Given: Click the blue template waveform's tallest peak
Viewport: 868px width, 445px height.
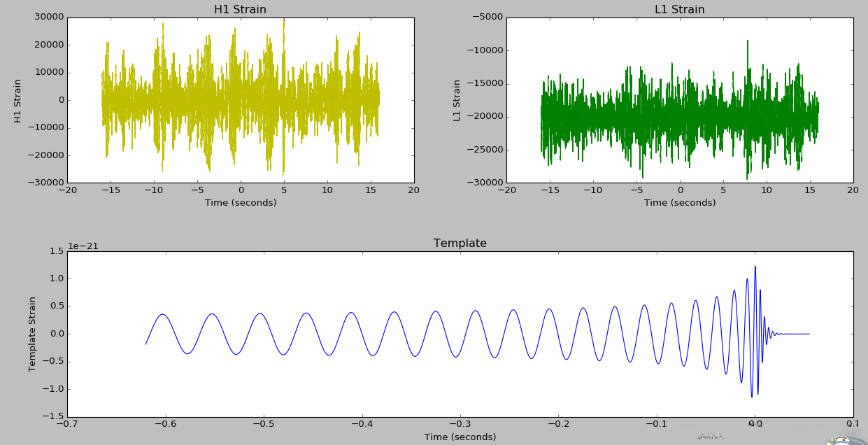Looking at the screenshot, I should point(755,267).
